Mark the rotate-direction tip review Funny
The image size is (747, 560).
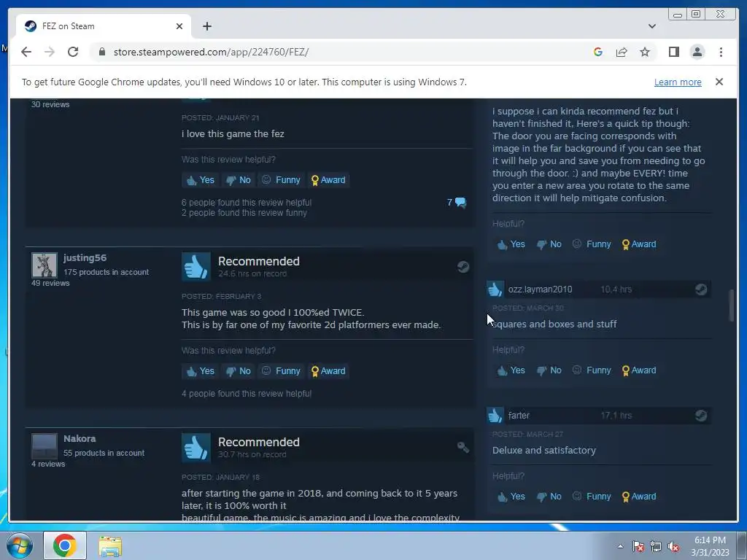pos(592,244)
